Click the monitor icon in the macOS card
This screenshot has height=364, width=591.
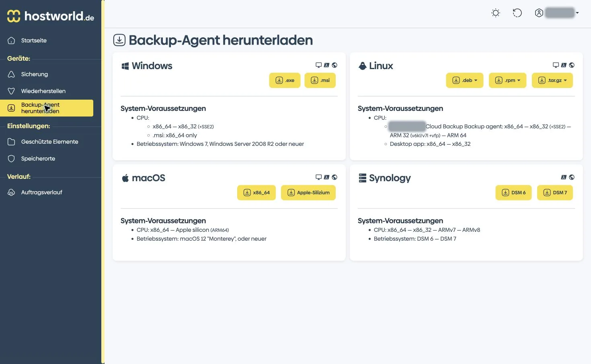point(318,177)
